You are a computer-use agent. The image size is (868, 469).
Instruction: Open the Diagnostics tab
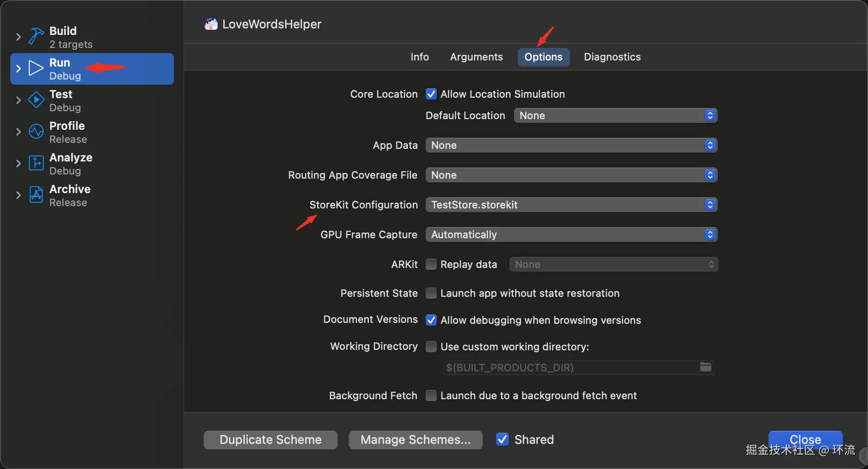click(x=612, y=57)
